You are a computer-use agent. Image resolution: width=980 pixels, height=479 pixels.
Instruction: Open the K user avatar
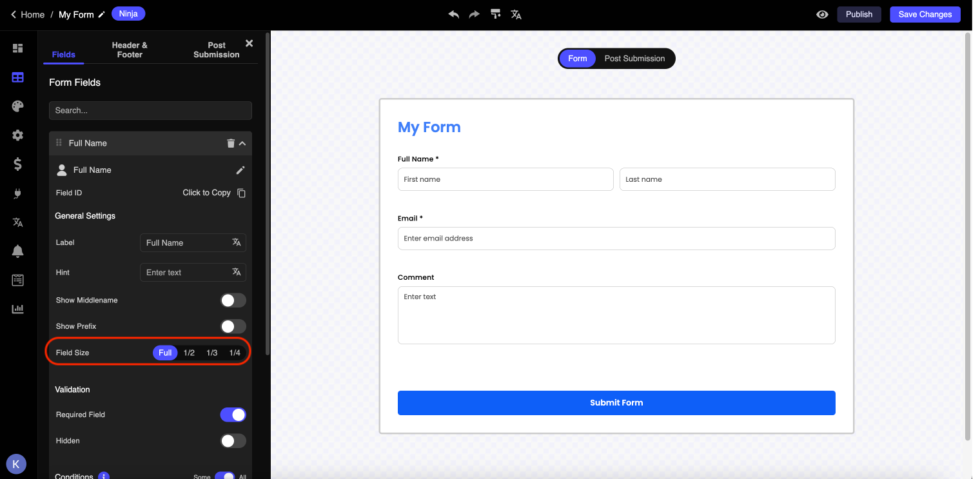pos(16,464)
